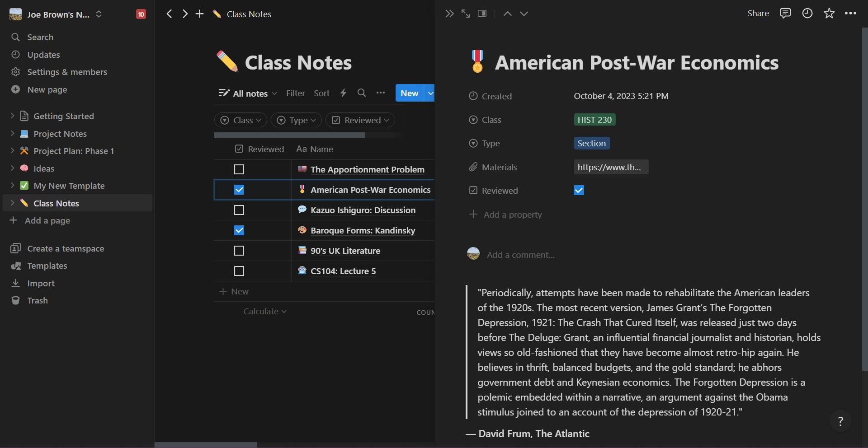Collapse the side peek with double-chevron icon
868x448 pixels.
pyautogui.click(x=449, y=13)
